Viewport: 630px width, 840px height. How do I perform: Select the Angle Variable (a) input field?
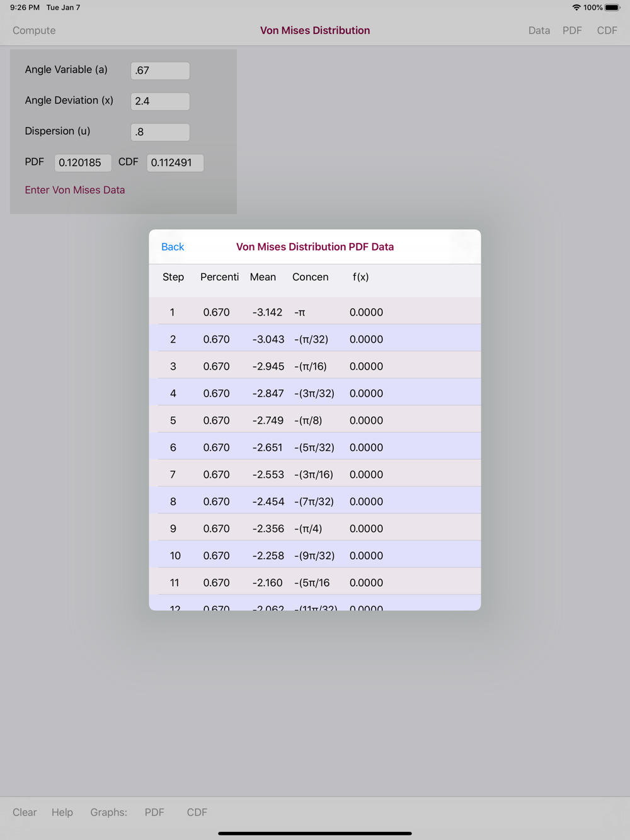tap(160, 71)
